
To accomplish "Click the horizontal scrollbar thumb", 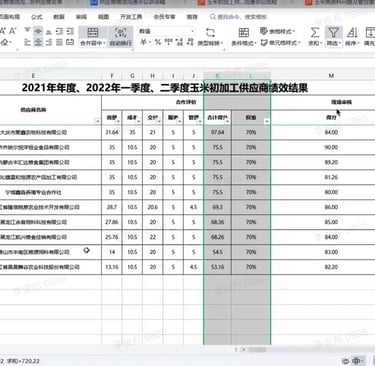I will pyautogui.click(x=257, y=350).
